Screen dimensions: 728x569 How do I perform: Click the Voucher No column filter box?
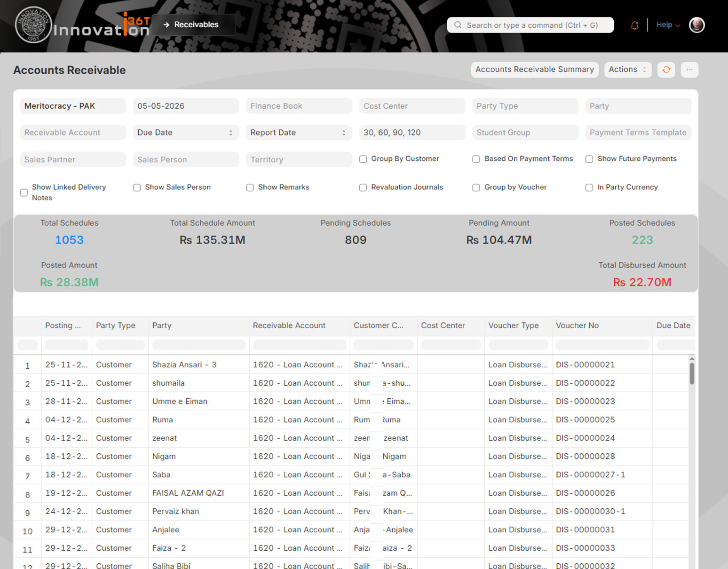tap(602, 345)
